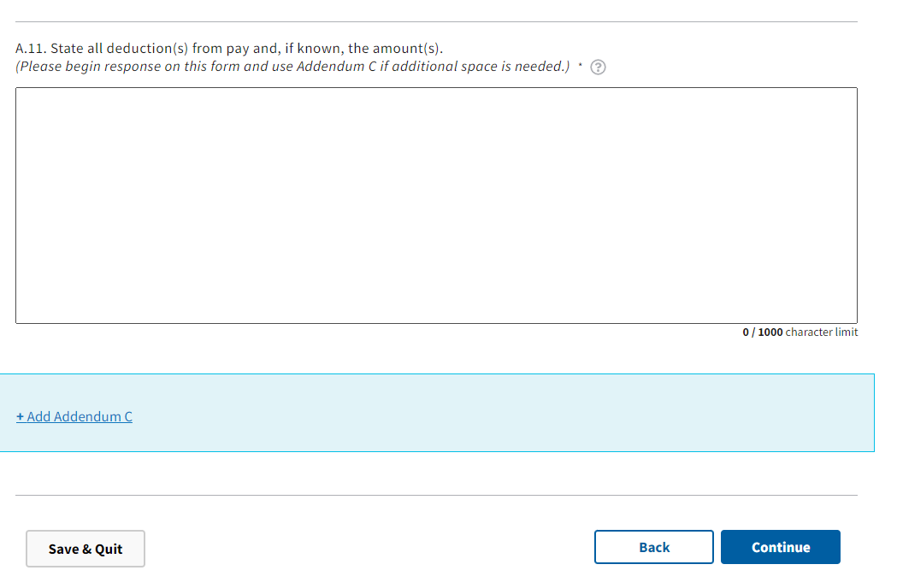Open Addendum C for additional space
This screenshot has width=897, height=588.
tap(74, 416)
